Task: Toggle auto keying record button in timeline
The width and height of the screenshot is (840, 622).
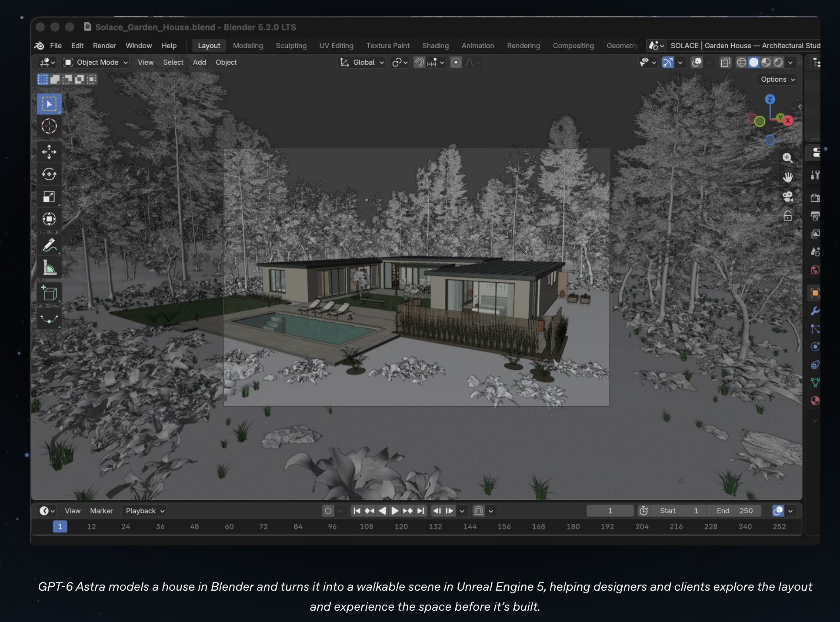Action: click(x=328, y=511)
